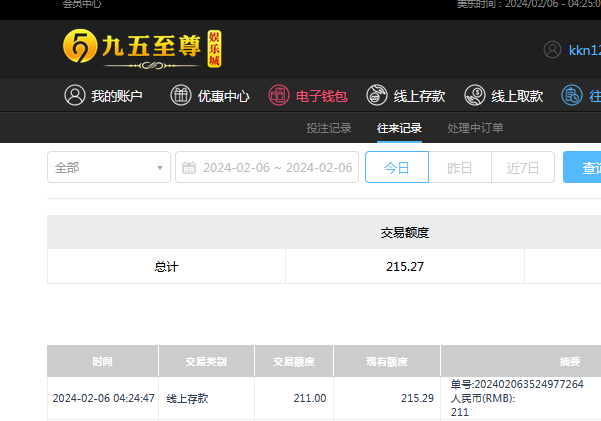Click the 九五至尊 logo
The width and height of the screenshot is (601, 421).
pyautogui.click(x=142, y=49)
